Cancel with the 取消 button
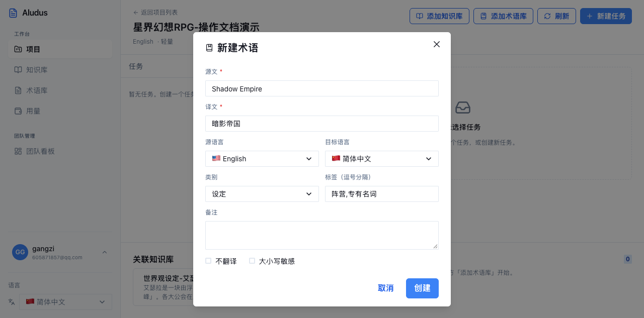Screen dimensions: 644x318 click(x=386, y=288)
